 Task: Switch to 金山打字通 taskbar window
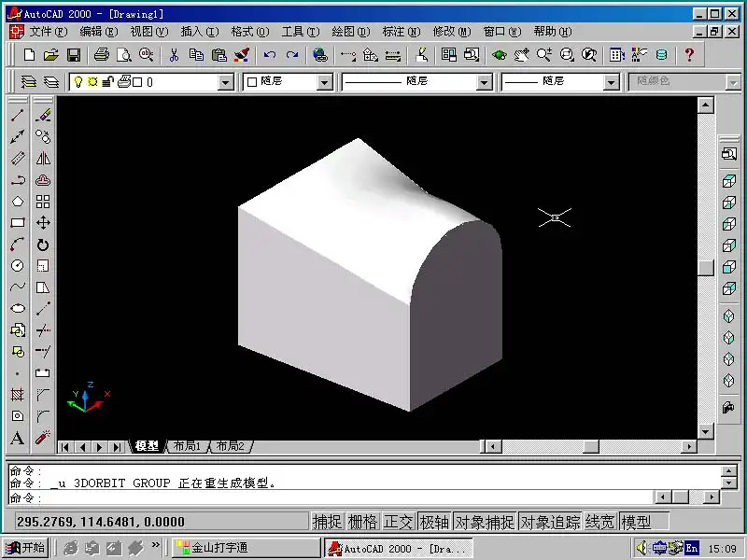pyautogui.click(x=245, y=548)
